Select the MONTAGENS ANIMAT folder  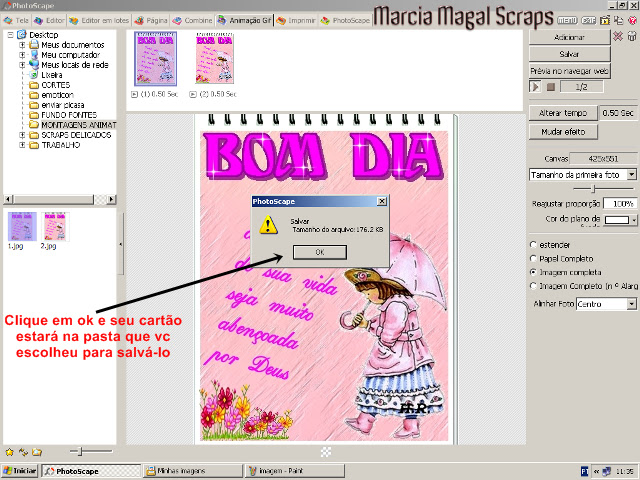(x=78, y=125)
